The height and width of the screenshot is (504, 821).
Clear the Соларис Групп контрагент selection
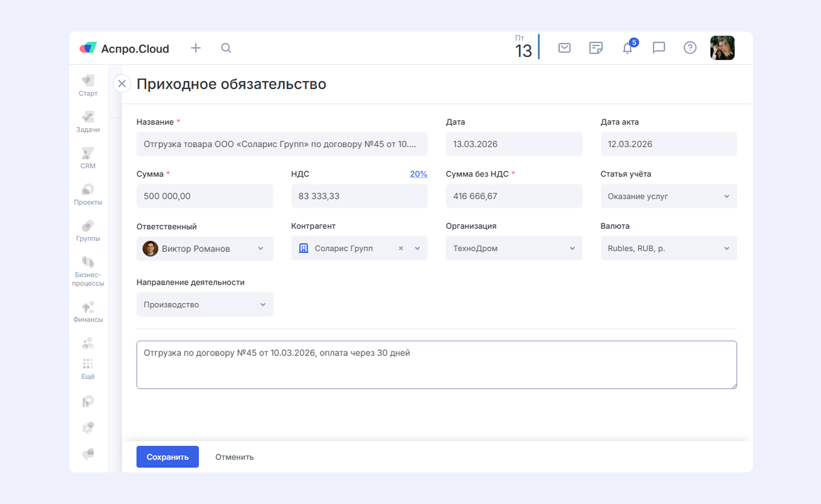point(401,249)
